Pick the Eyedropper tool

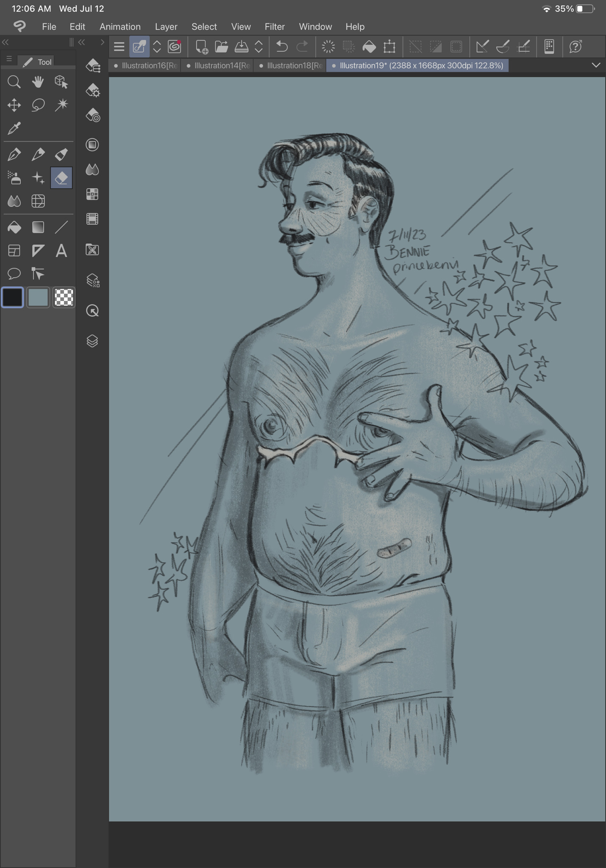point(14,128)
